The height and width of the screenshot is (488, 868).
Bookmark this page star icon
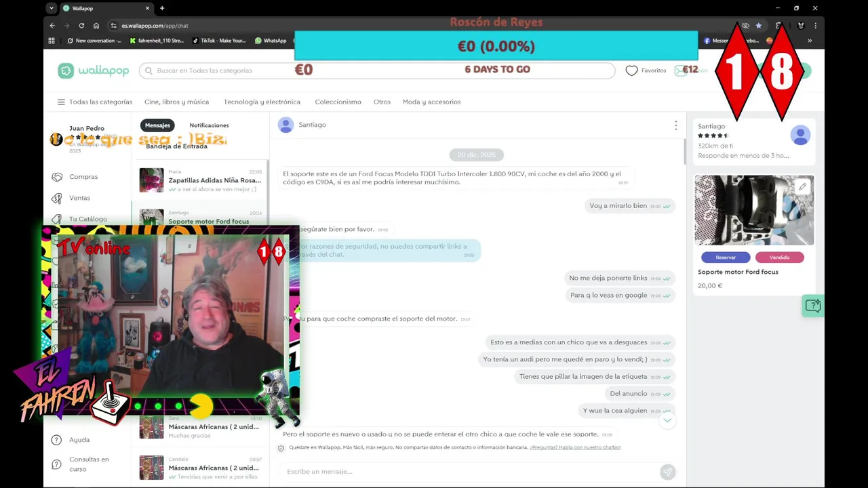click(x=759, y=26)
